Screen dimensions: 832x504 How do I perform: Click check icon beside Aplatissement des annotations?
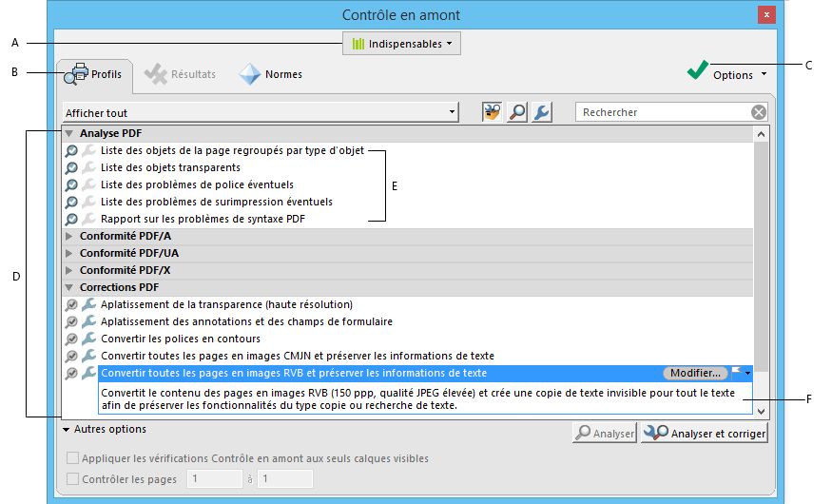[x=71, y=322]
